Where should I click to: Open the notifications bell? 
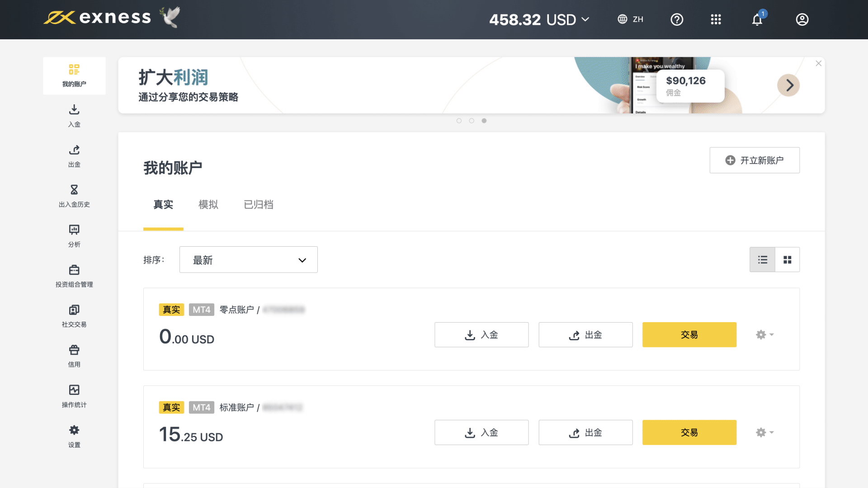[x=757, y=19]
